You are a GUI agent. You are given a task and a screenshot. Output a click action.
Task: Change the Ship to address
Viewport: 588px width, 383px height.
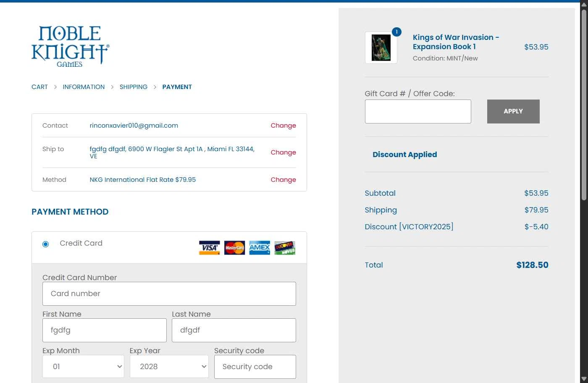click(283, 152)
